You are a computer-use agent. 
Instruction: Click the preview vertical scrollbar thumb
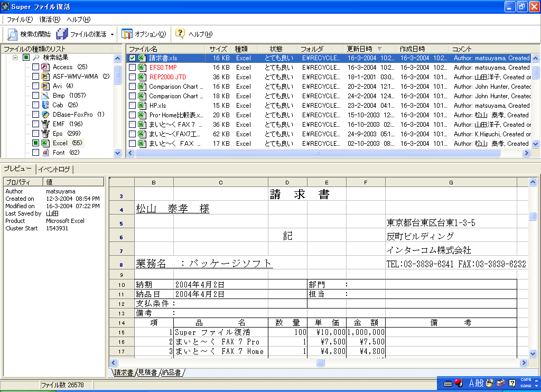tap(533, 217)
